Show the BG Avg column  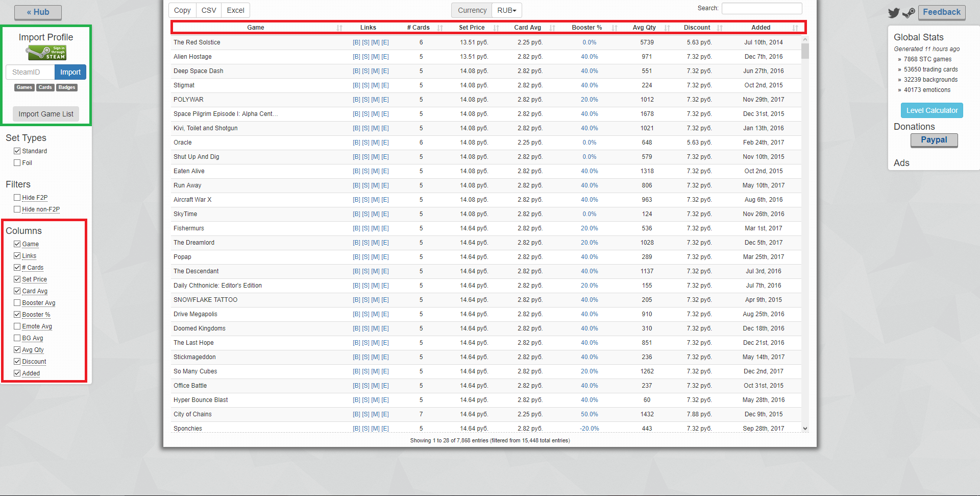tap(17, 338)
